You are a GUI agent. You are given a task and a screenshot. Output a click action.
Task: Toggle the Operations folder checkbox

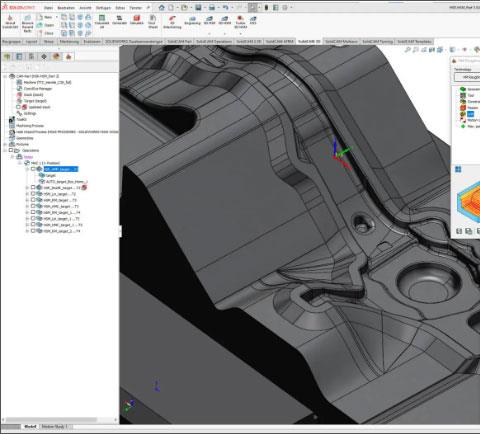[x=11, y=150]
